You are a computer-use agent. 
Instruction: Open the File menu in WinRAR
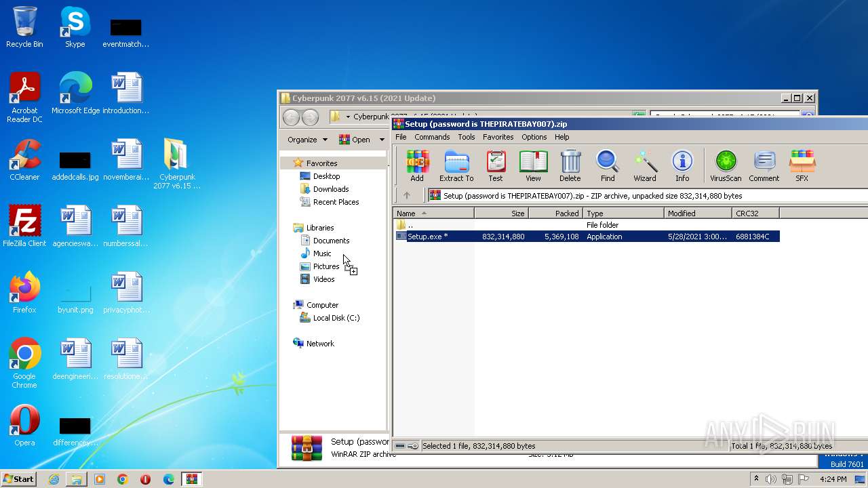pos(401,137)
